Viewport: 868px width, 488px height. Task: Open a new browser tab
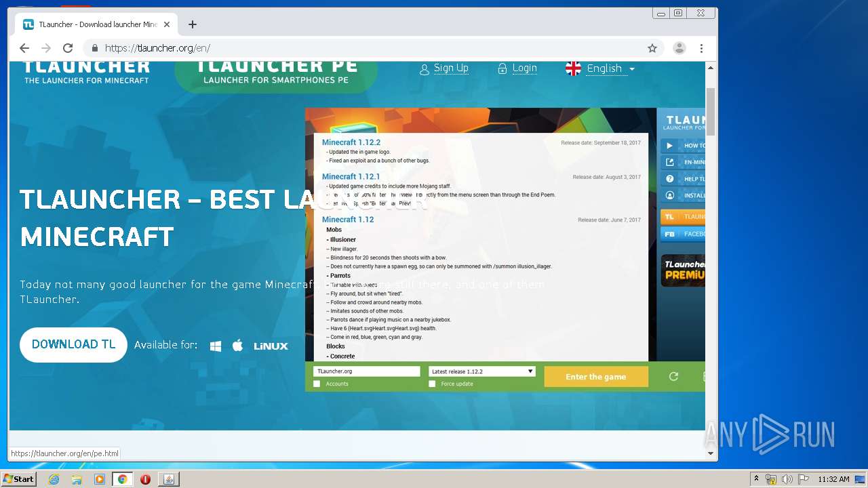click(x=193, y=24)
